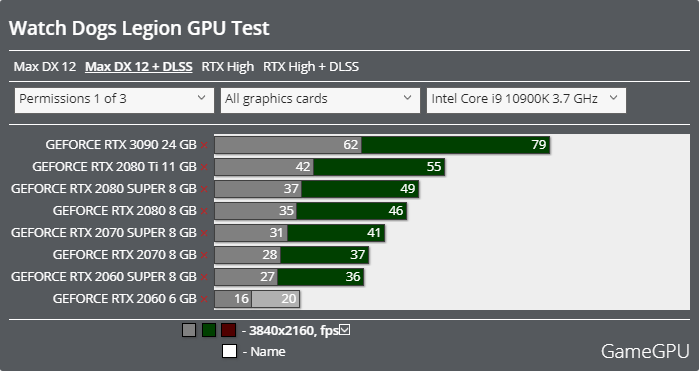The height and width of the screenshot is (371, 699).
Task: Remove RTX 3090 24 GB with red X
Action: [204, 145]
